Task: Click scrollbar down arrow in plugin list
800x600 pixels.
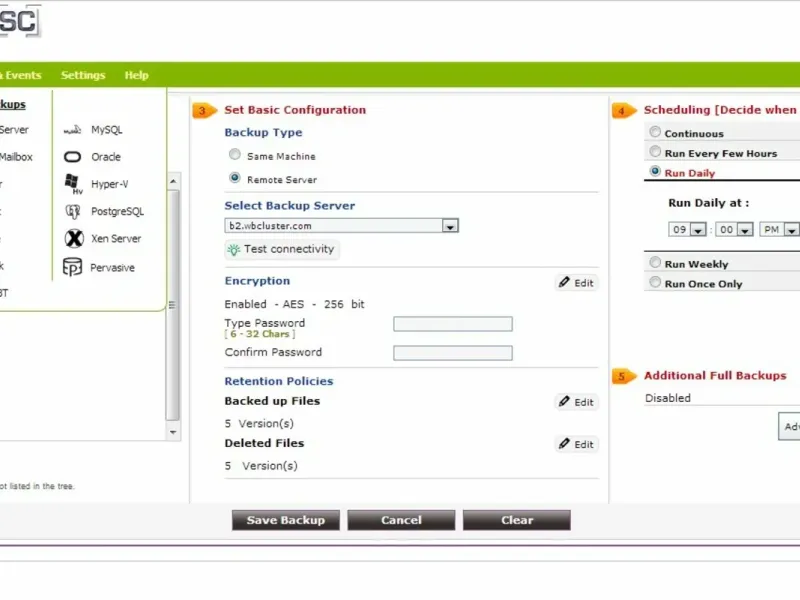Action: tap(173, 433)
